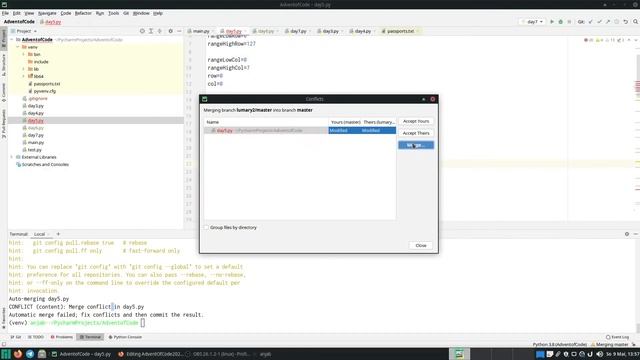Expand the lib64 folder
This screenshot has height=360, width=640.
pos(24,76)
